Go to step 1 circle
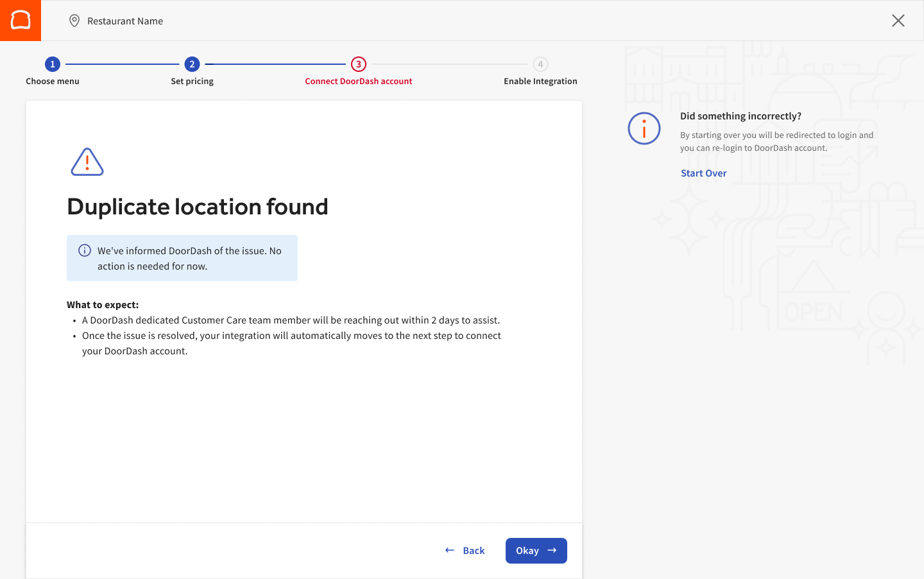 [x=53, y=64]
